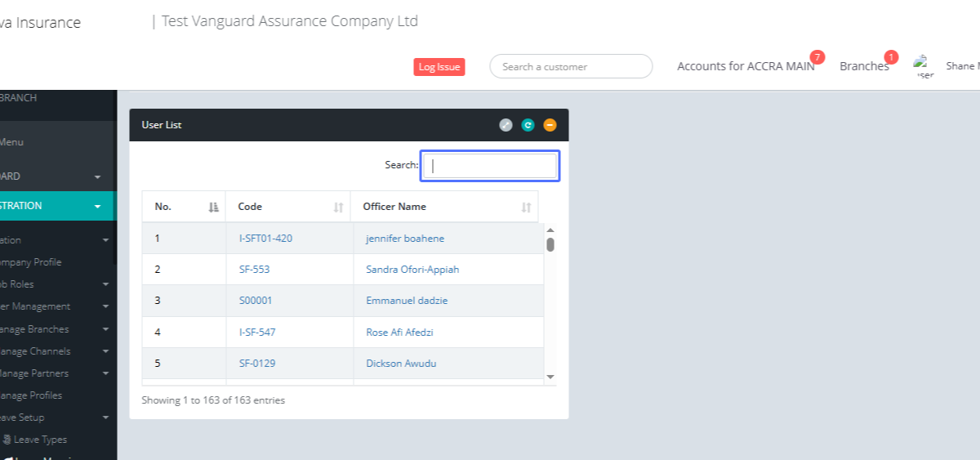Expand the Manage Partners submenu
The width and height of the screenshot is (980, 460).
[x=105, y=373]
